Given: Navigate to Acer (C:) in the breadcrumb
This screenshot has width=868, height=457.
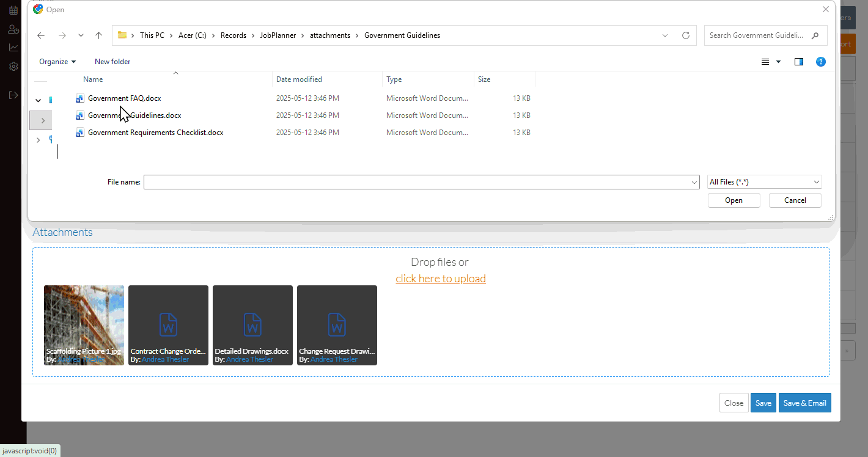Looking at the screenshot, I should click(x=193, y=35).
